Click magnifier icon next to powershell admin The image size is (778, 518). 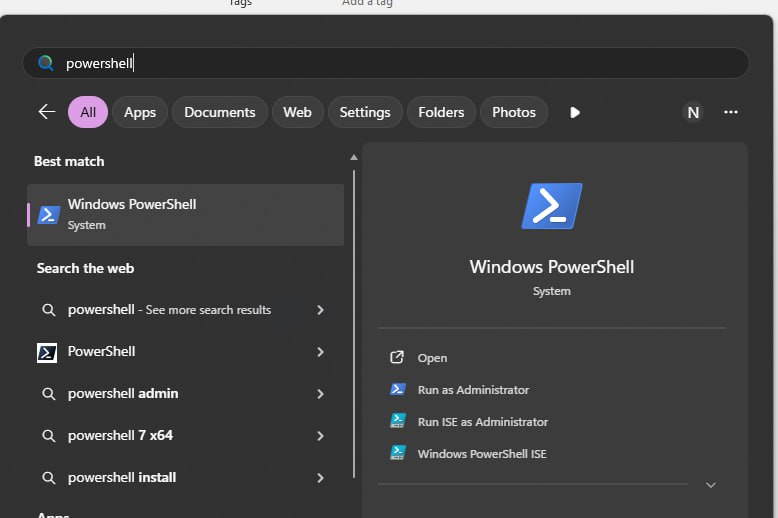point(49,394)
